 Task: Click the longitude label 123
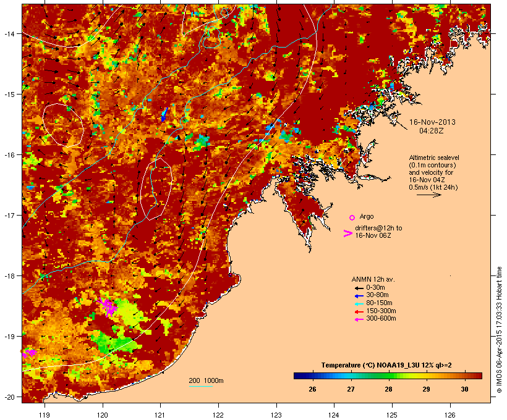tap(276, 415)
